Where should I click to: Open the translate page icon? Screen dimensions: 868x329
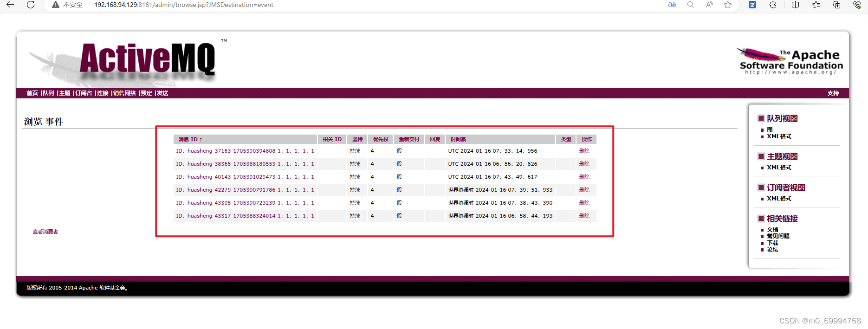[672, 5]
